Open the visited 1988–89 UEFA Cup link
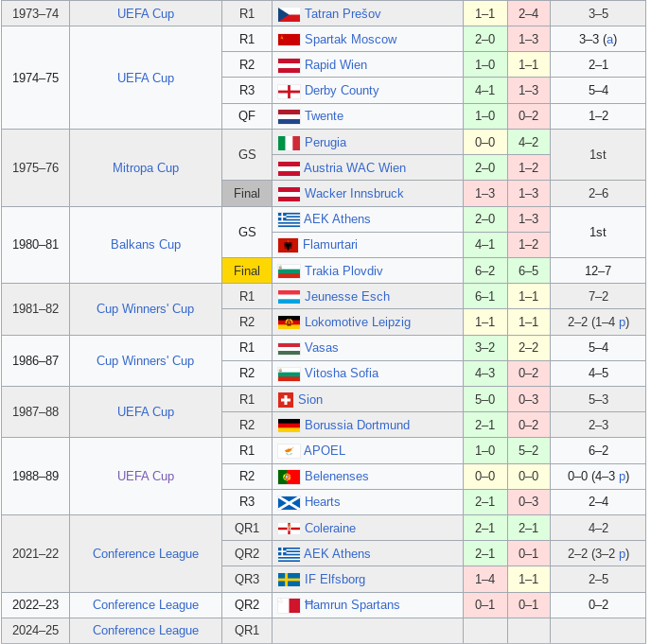This screenshot has height=644, width=651. 146,476
